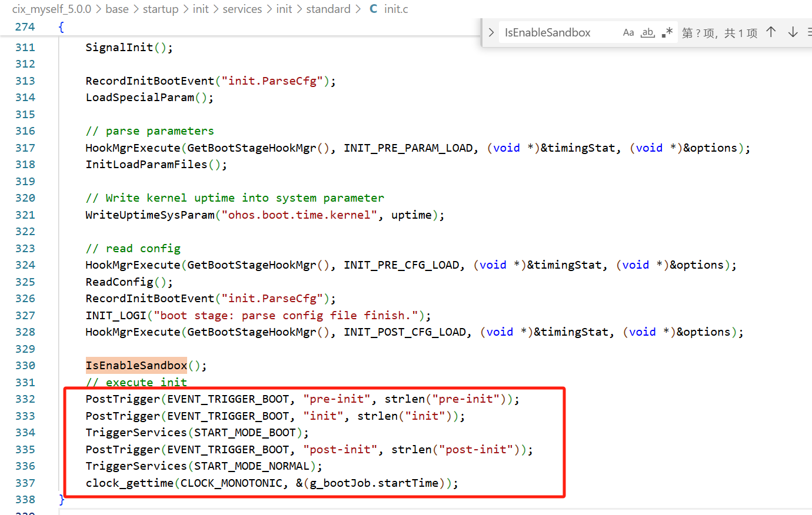Click sticky scroll line 274 header

point(241,27)
